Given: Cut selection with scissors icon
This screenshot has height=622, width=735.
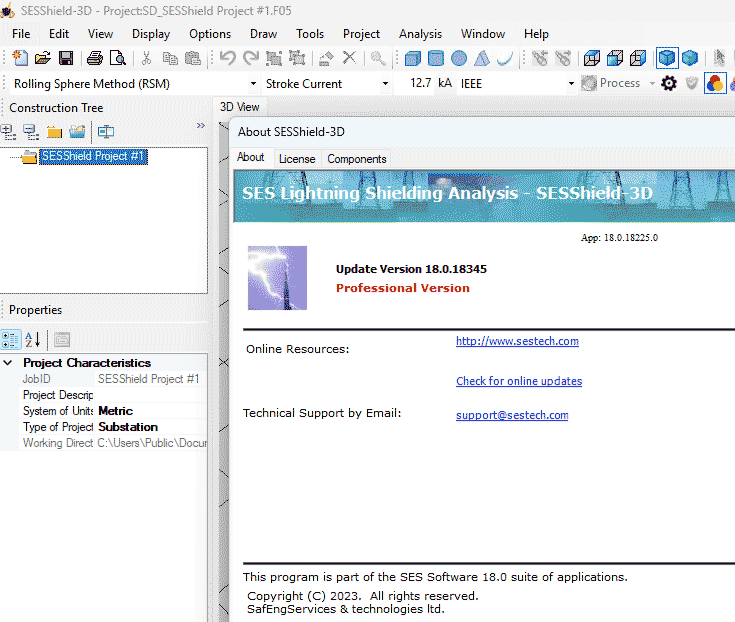Looking at the screenshot, I should 146,58.
